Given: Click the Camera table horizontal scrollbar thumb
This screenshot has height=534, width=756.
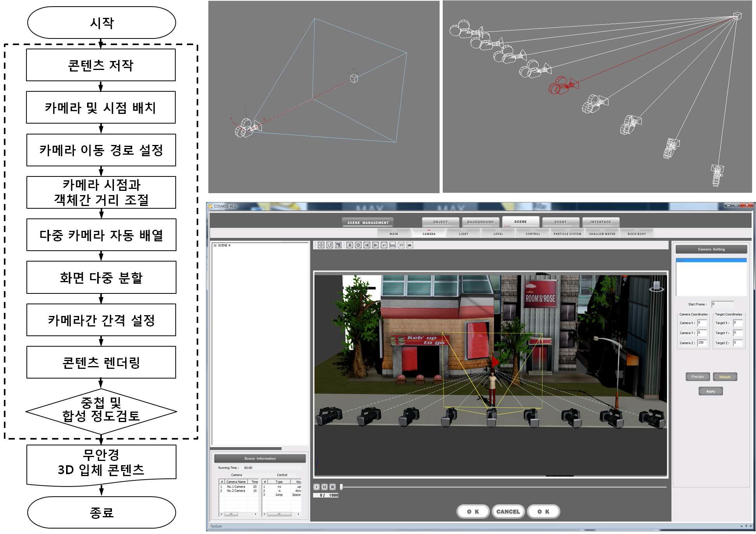Looking at the screenshot, I should click(231, 514).
